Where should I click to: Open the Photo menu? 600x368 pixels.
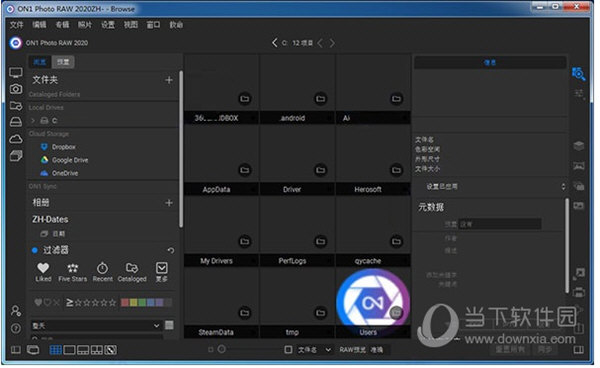pos(85,25)
